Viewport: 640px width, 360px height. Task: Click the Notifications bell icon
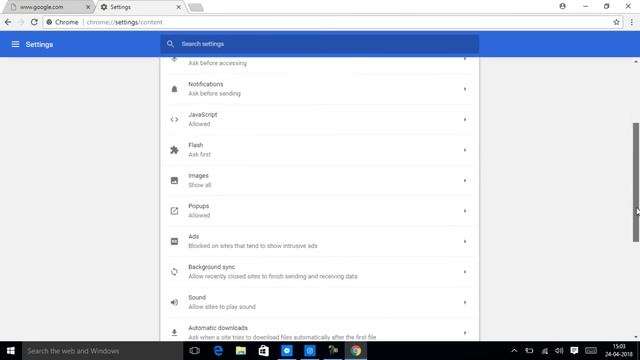click(174, 89)
